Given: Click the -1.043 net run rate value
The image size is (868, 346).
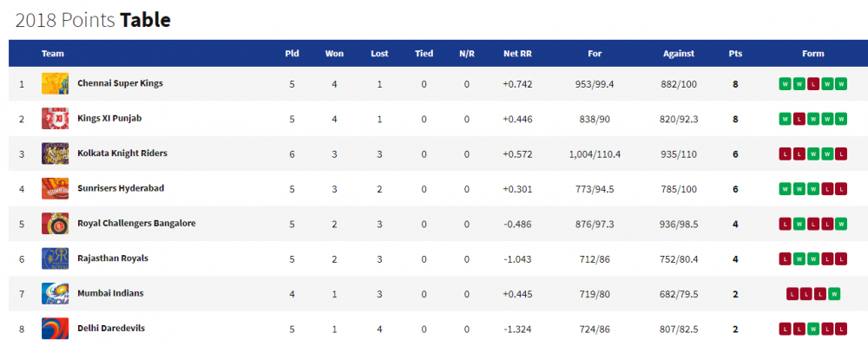Looking at the screenshot, I should (517, 259).
